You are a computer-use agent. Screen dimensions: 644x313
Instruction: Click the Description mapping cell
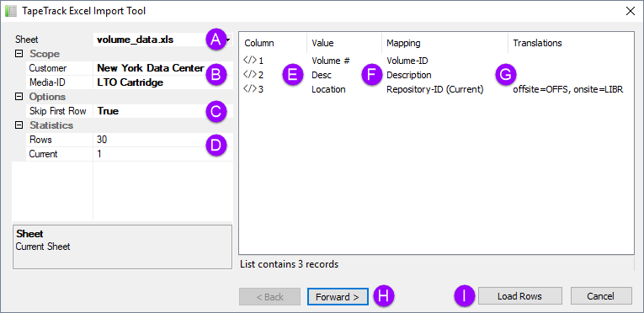(409, 75)
